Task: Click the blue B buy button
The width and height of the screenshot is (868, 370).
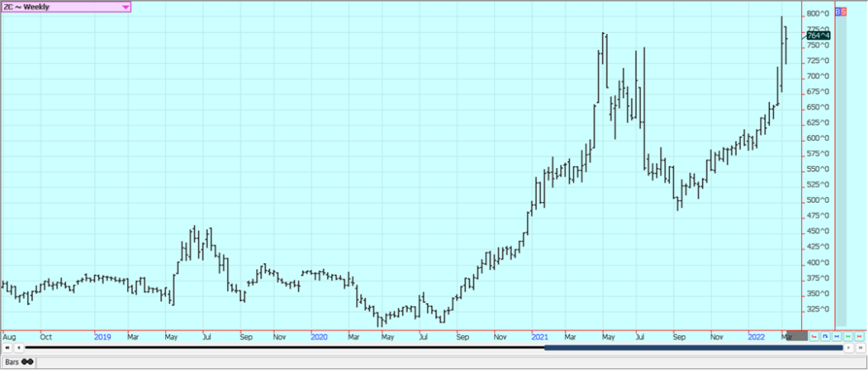Action: 837,11
